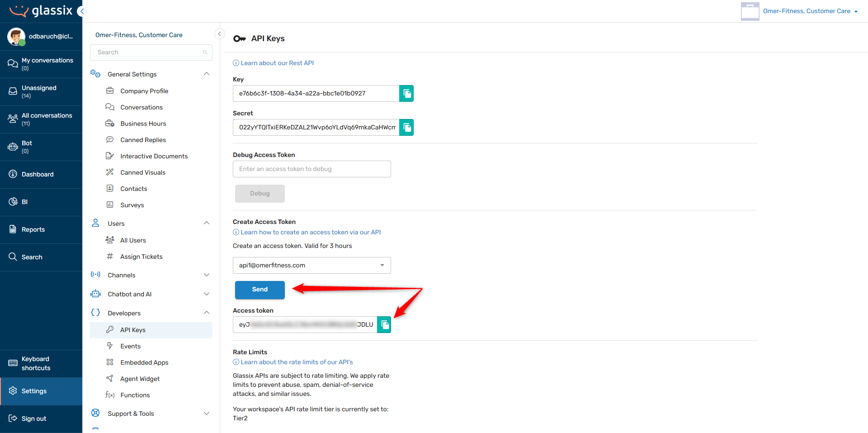The width and height of the screenshot is (868, 433).
Task: Click the Debug button
Action: tap(260, 194)
